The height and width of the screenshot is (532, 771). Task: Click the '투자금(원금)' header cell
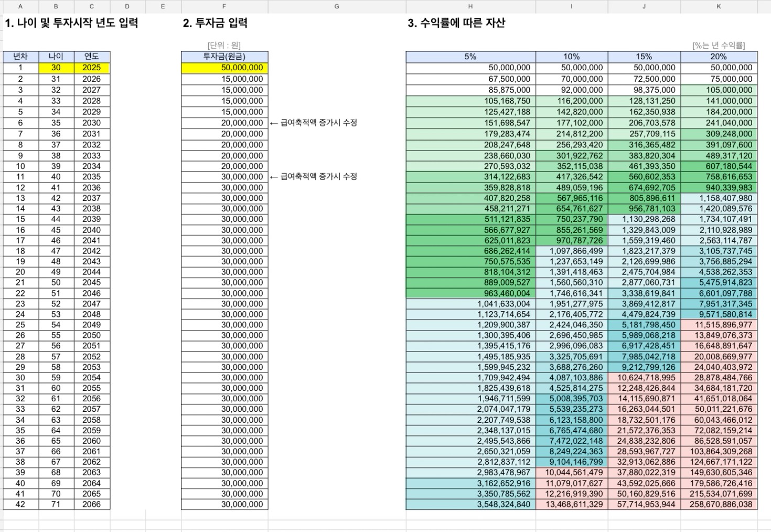click(224, 57)
